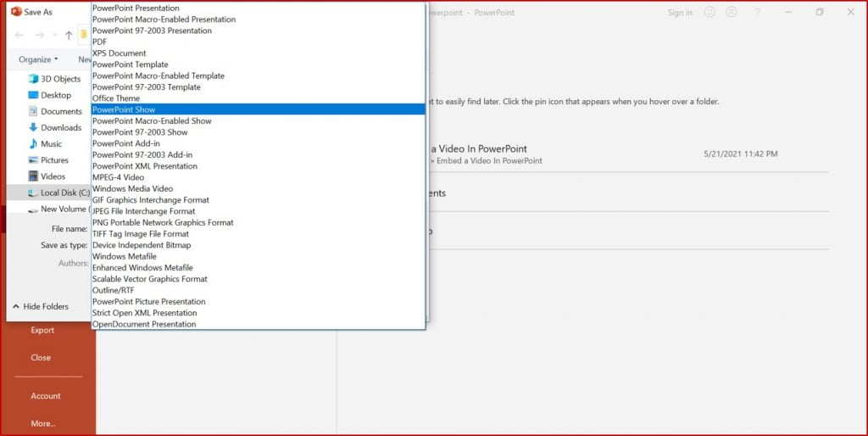This screenshot has width=868, height=436.
Task: Select Local Disk (C:) drive
Action: tap(48, 193)
